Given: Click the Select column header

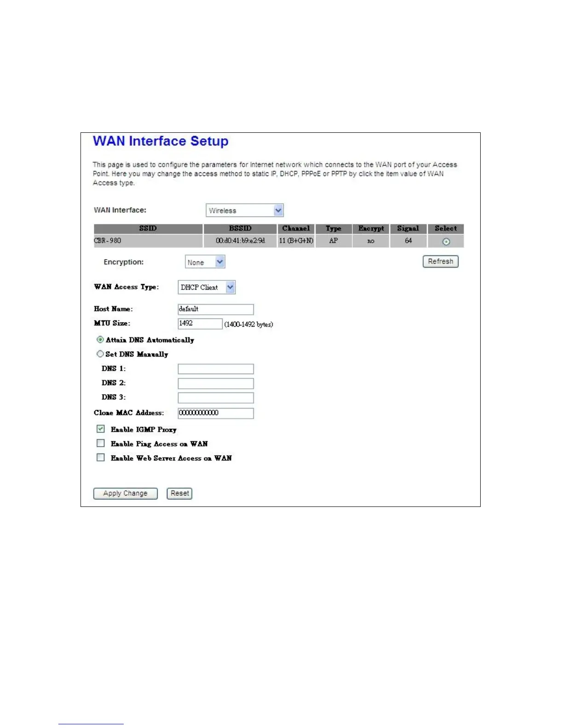Looking at the screenshot, I should click(x=446, y=228).
